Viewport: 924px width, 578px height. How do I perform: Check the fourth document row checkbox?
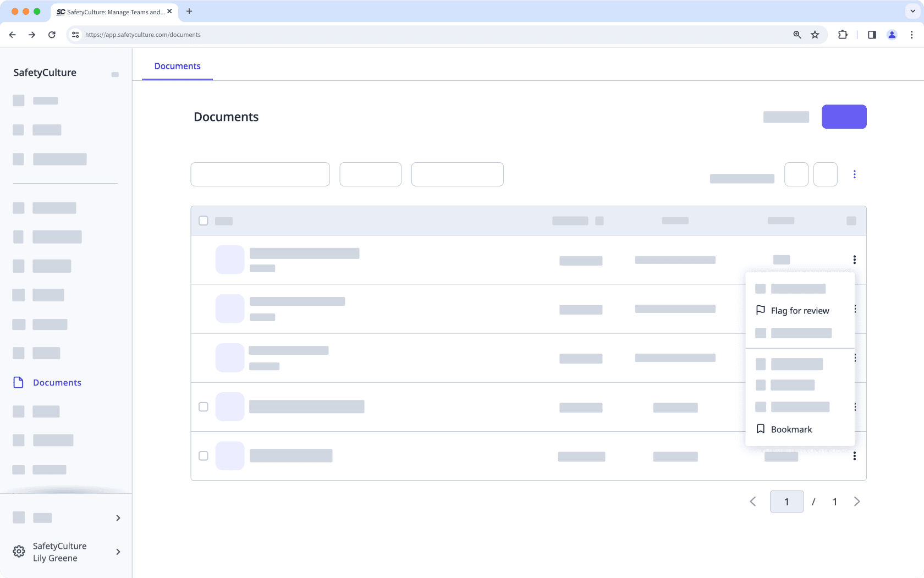click(204, 407)
